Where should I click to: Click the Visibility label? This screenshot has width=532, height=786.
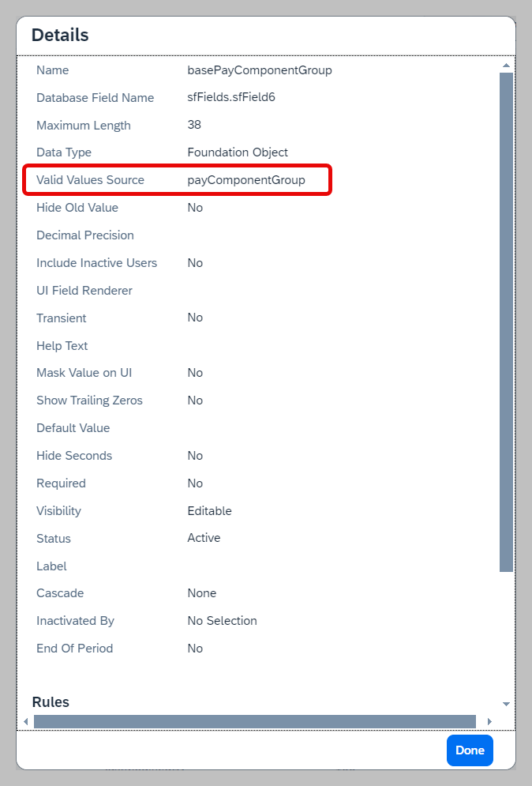(58, 511)
